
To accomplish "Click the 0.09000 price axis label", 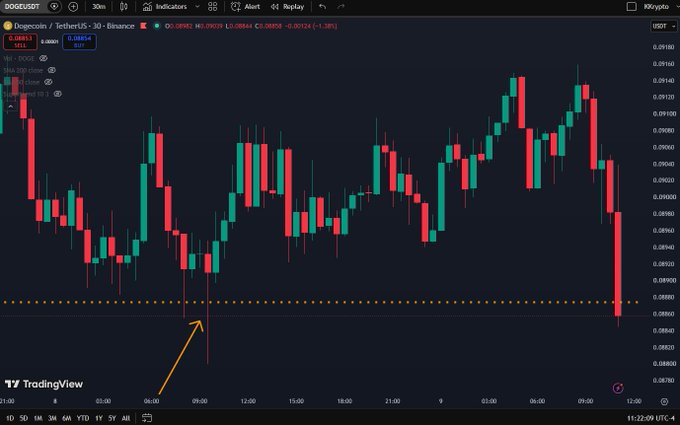I will pos(664,197).
